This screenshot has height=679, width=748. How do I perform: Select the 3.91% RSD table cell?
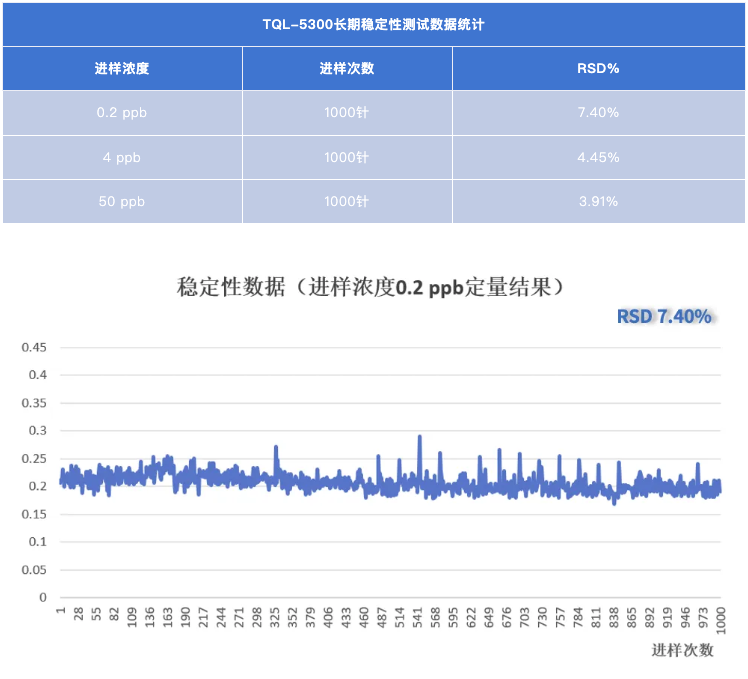[598, 202]
